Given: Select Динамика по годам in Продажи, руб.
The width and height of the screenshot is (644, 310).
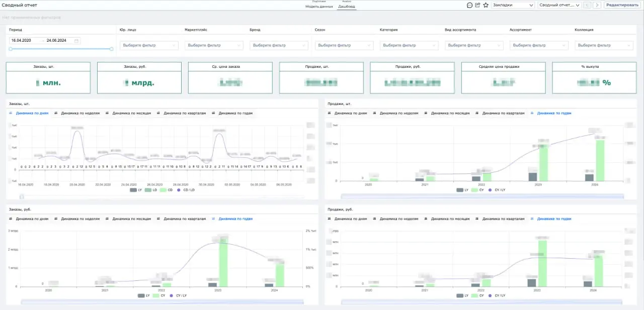Looking at the screenshot, I should coord(550,219).
